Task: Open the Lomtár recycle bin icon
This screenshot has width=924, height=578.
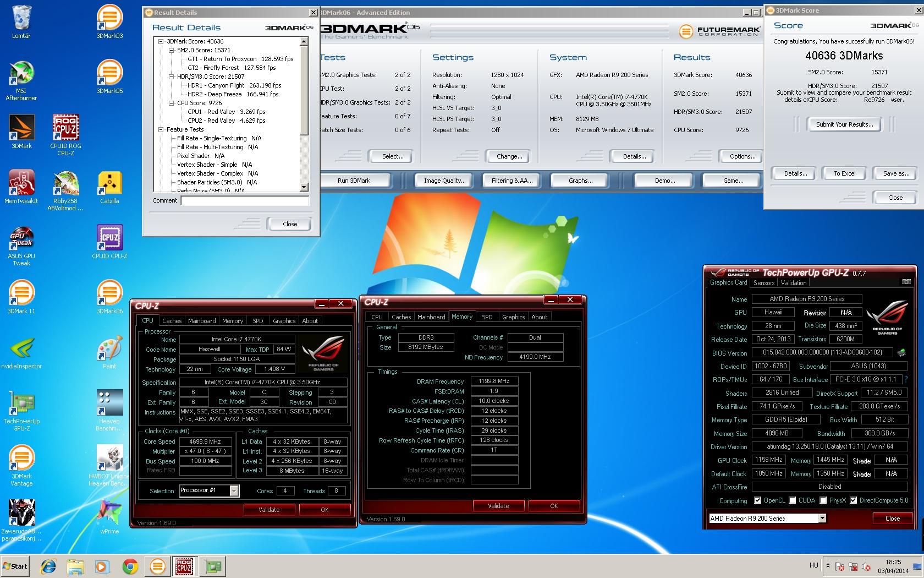Action: pos(21,22)
